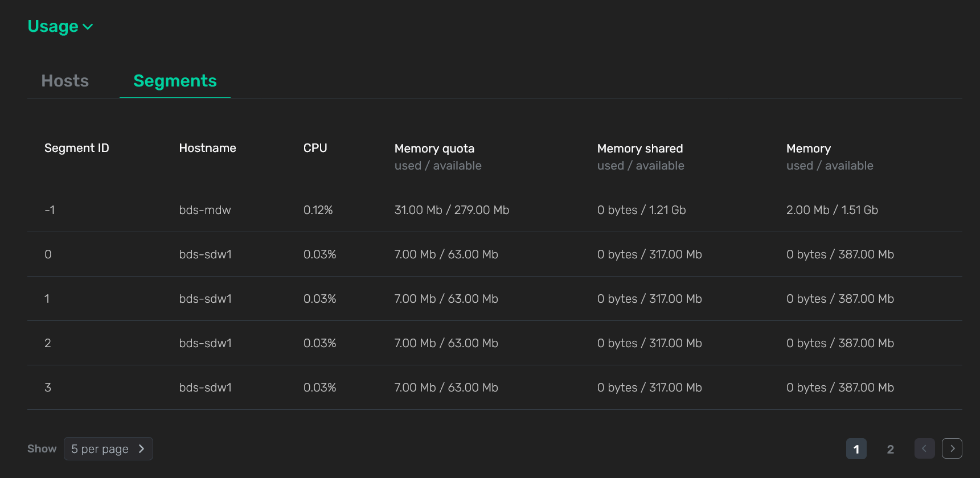Image resolution: width=980 pixels, height=478 pixels.
Task: Click the current page 1 button
Action: coord(856,449)
